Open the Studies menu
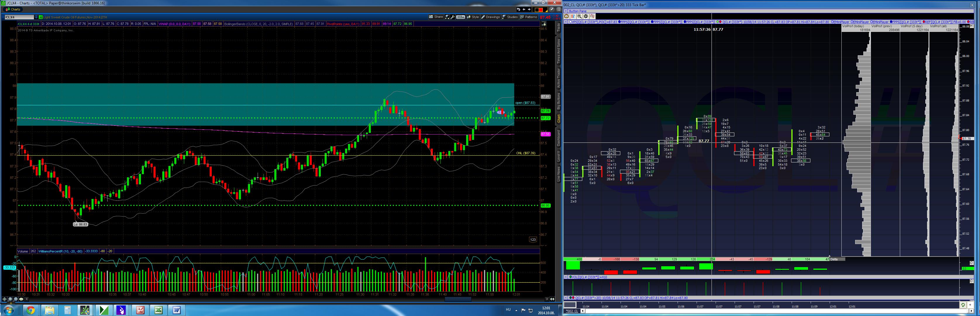The width and height of the screenshot is (980, 316). 510,17
